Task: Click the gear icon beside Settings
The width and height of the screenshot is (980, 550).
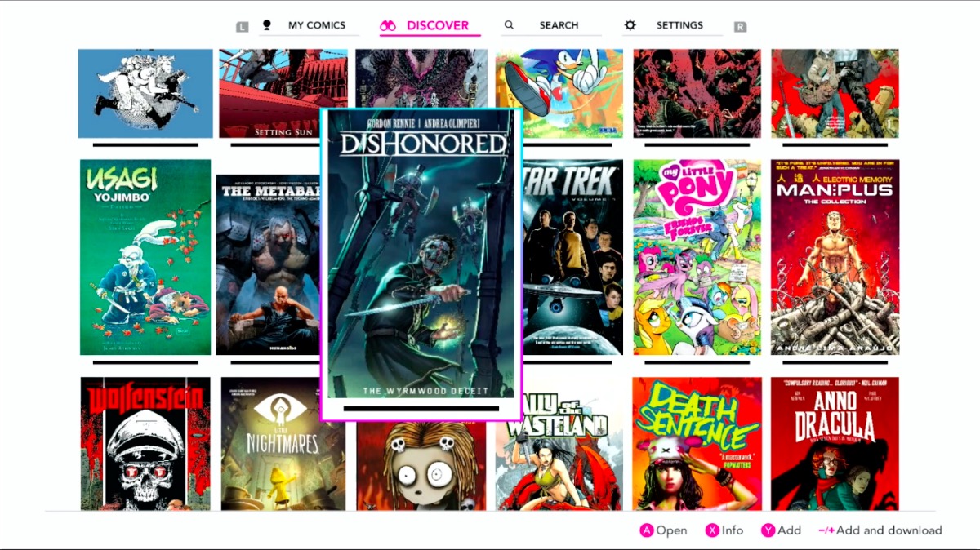Action: (x=630, y=25)
